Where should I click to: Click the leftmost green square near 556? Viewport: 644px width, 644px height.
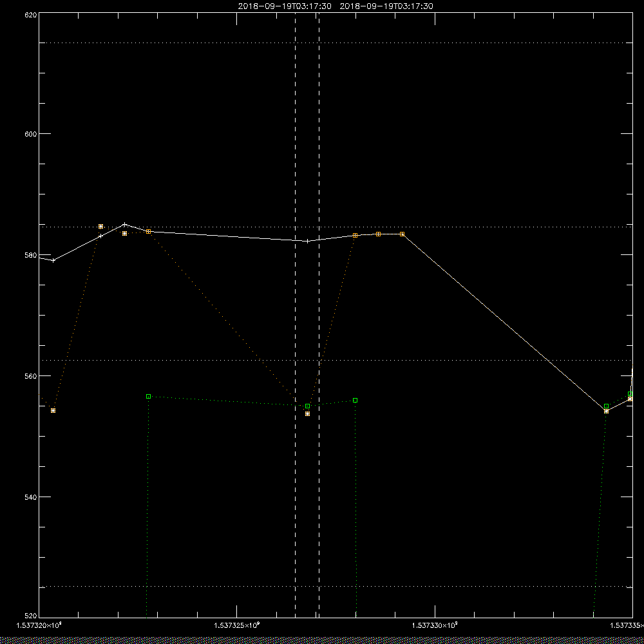click(x=148, y=396)
